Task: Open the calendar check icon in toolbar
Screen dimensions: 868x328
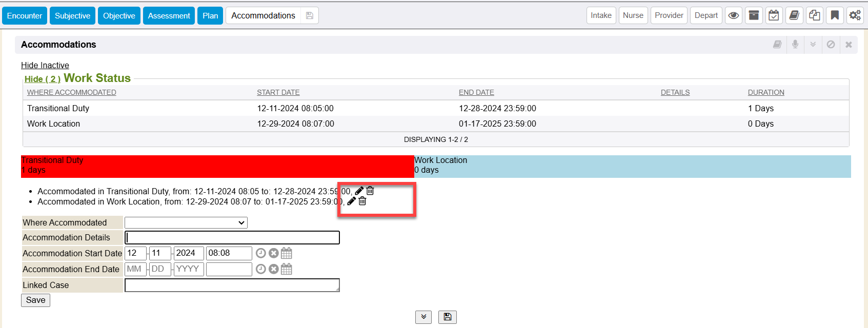Action: 774,15
